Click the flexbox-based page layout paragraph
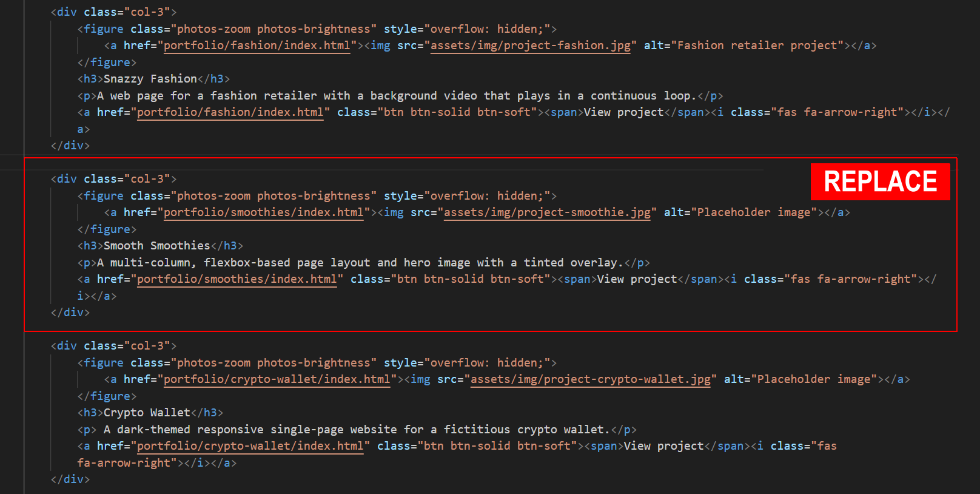Screen dimensions: 980x494 [360, 263]
